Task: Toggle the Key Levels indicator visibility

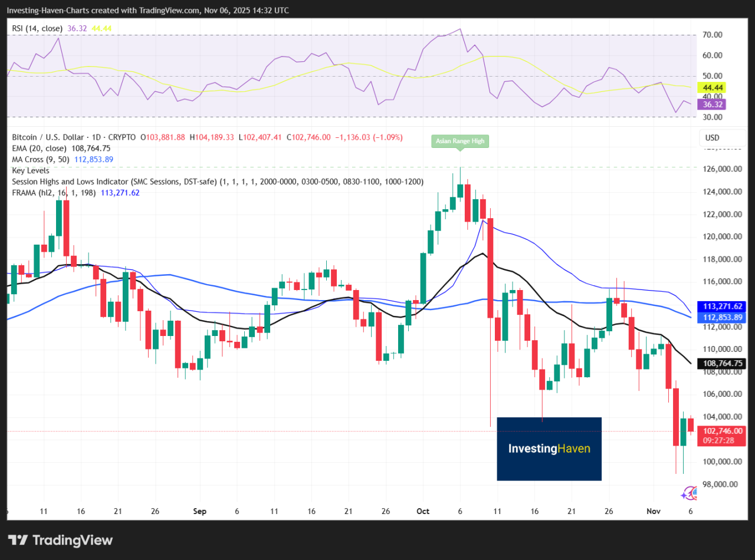Action: [x=31, y=170]
